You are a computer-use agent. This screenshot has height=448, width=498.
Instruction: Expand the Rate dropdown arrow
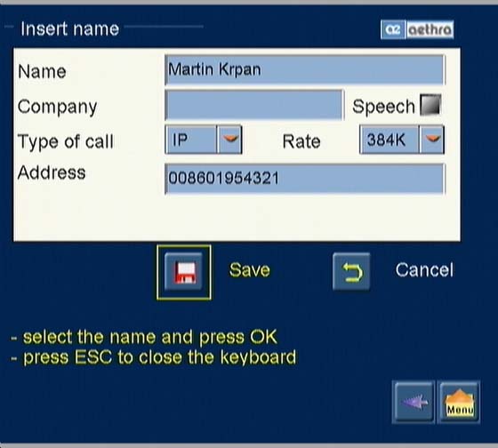(432, 140)
